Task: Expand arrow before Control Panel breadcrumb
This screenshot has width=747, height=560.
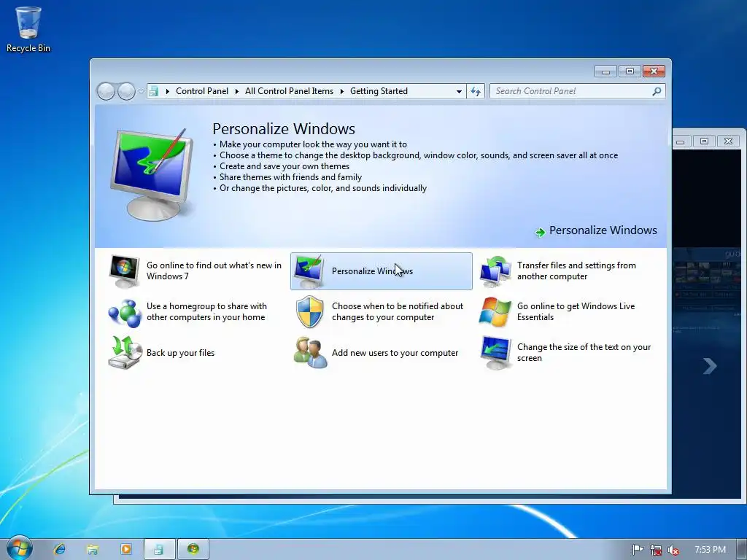Action: pos(167,91)
